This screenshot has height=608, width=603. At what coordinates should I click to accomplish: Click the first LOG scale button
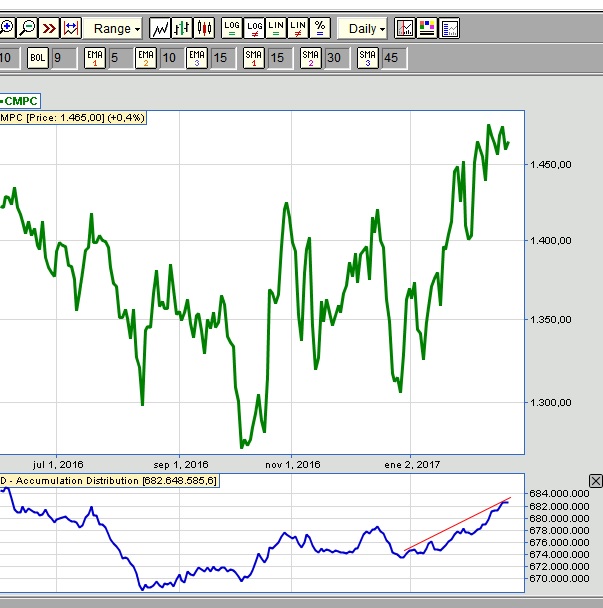(232, 28)
